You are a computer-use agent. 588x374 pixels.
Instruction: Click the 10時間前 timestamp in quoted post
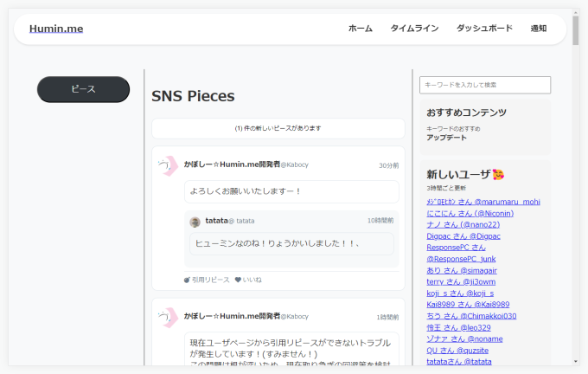pos(380,221)
